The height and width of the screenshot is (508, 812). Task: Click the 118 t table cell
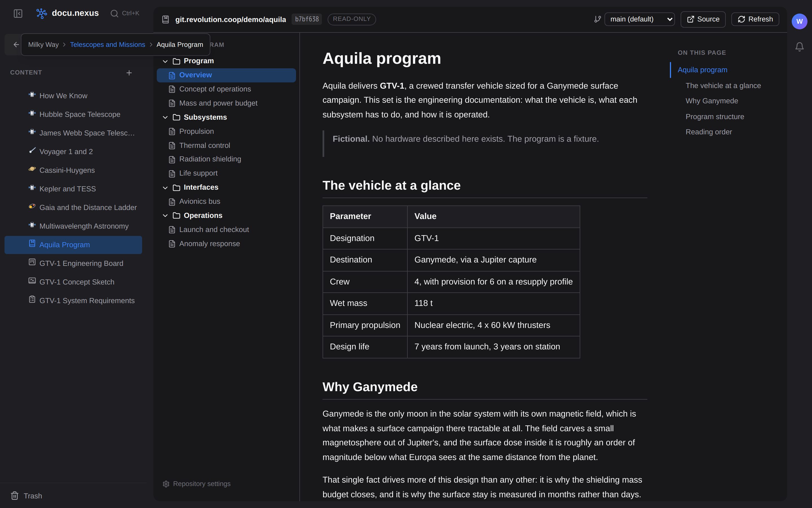pos(494,303)
